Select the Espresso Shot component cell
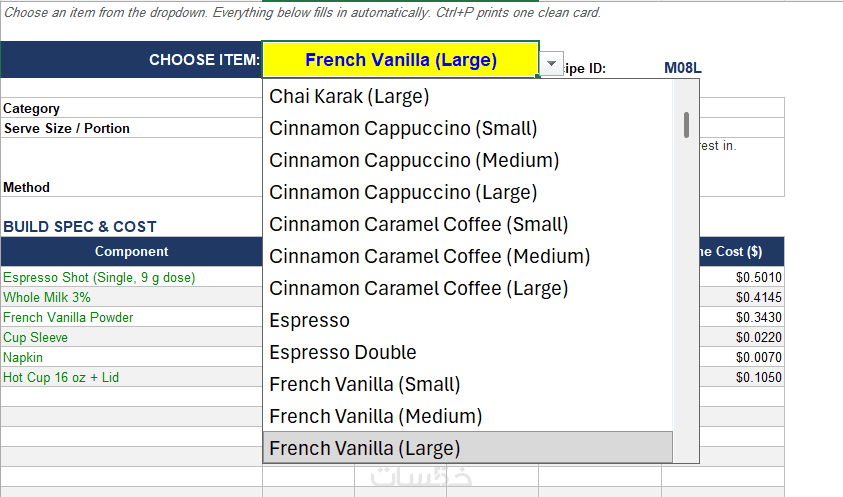 point(131,277)
